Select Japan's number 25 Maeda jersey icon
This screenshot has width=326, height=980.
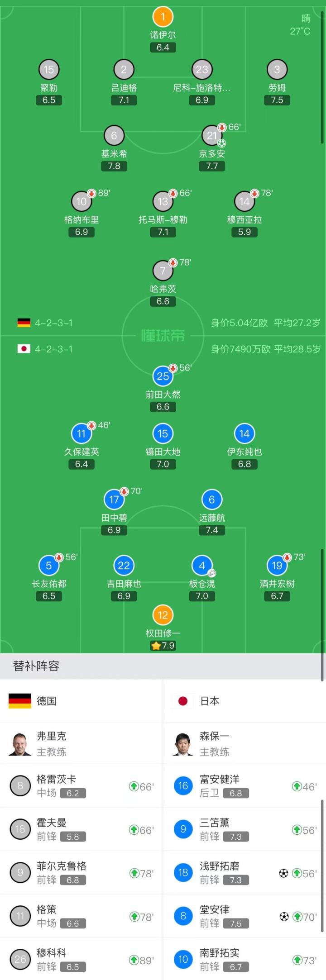tap(163, 376)
